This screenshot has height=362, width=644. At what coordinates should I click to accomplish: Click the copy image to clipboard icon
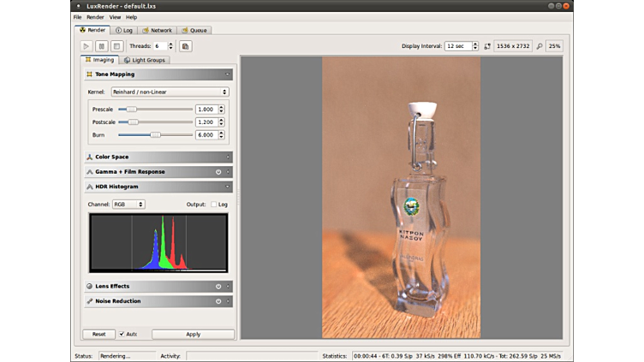point(186,46)
